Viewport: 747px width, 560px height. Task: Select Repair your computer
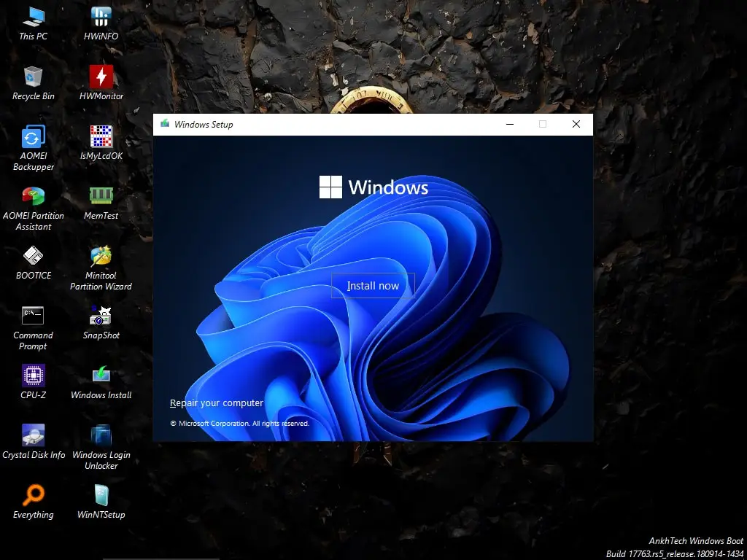(x=217, y=402)
